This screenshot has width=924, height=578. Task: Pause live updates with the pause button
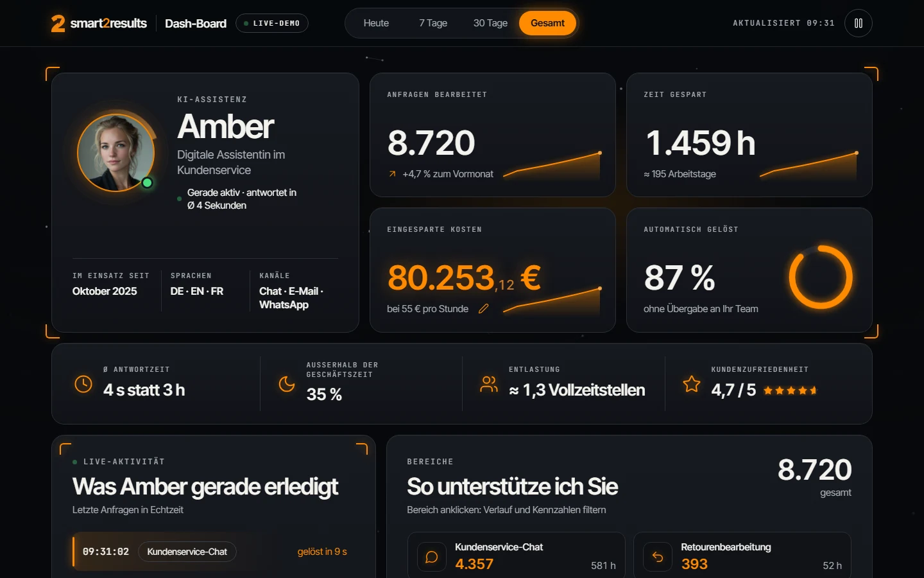[x=859, y=23]
